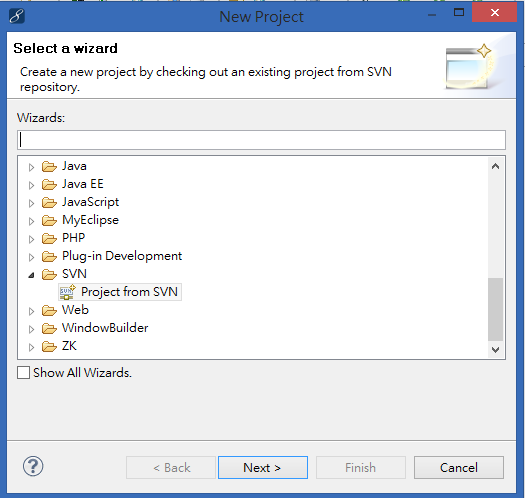Select the 'Project from SVN' label
The image size is (525, 498).
coord(129,292)
